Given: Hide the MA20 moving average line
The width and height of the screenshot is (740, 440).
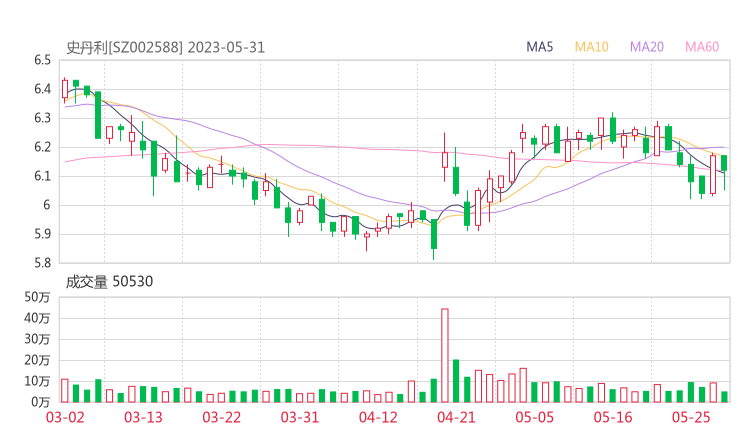Looking at the screenshot, I should coord(647,47).
